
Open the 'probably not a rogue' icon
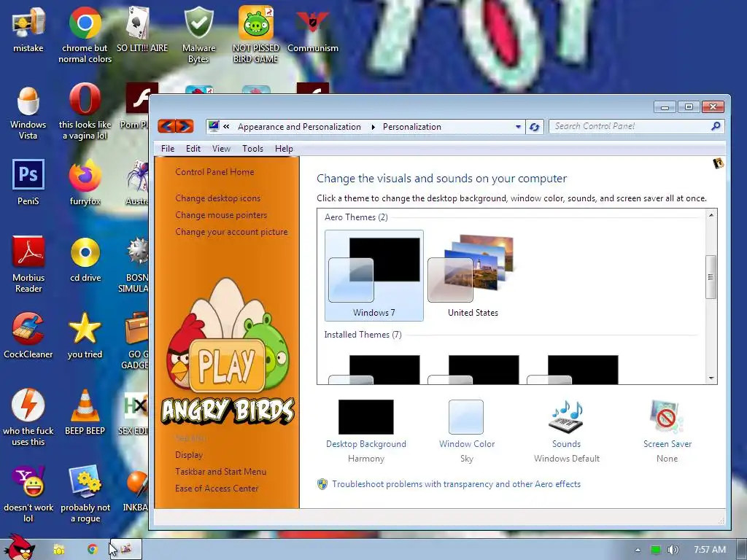click(x=85, y=494)
